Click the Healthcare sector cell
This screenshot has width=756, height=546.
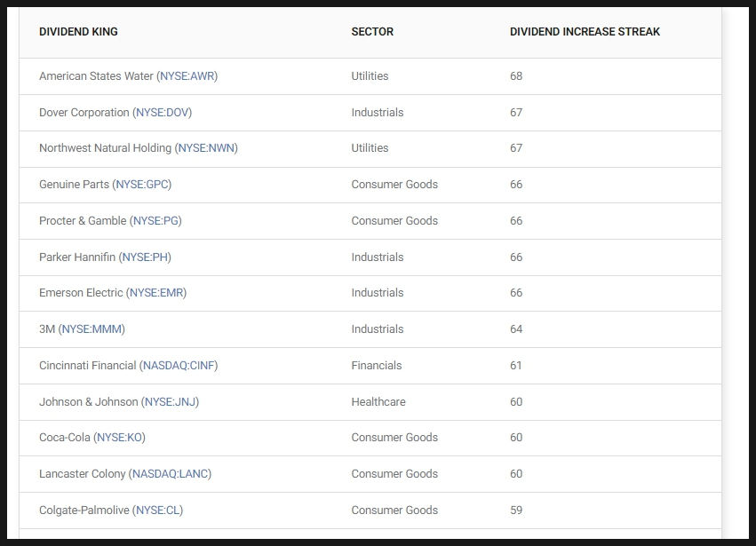coord(378,402)
